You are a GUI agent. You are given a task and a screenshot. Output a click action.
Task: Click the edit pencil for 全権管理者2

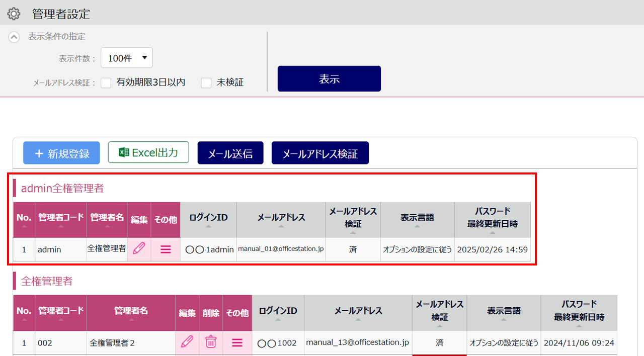pyautogui.click(x=187, y=342)
